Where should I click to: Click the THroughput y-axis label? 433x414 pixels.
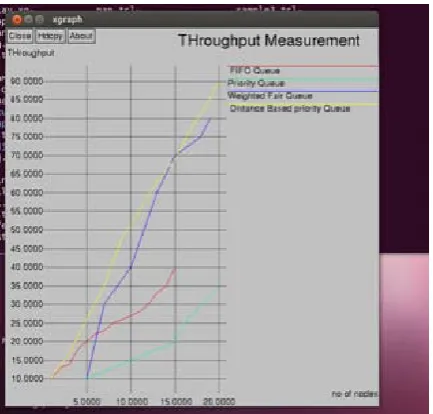[x=31, y=53]
